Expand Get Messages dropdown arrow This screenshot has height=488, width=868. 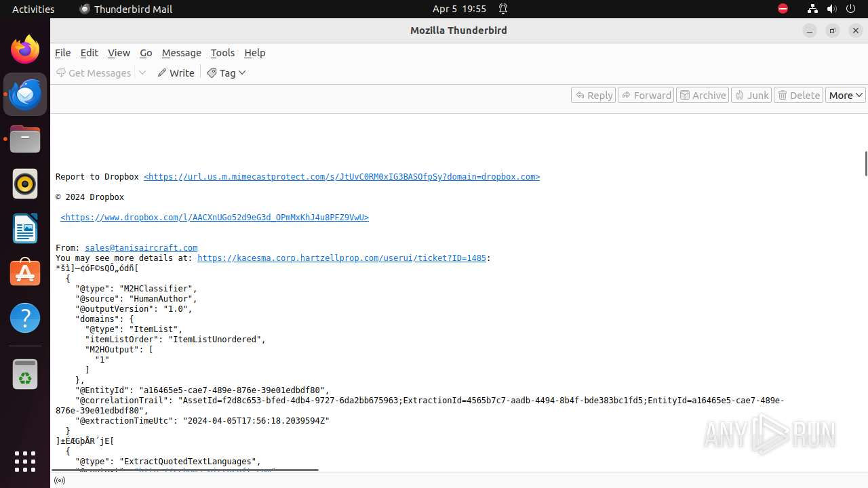coord(142,73)
